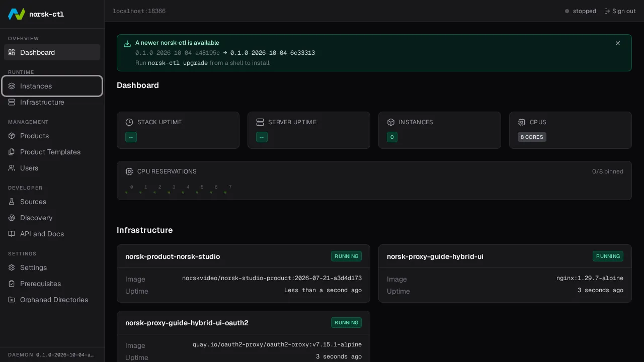Click the stopped status indicator
The height and width of the screenshot is (362, 644).
(580, 11)
